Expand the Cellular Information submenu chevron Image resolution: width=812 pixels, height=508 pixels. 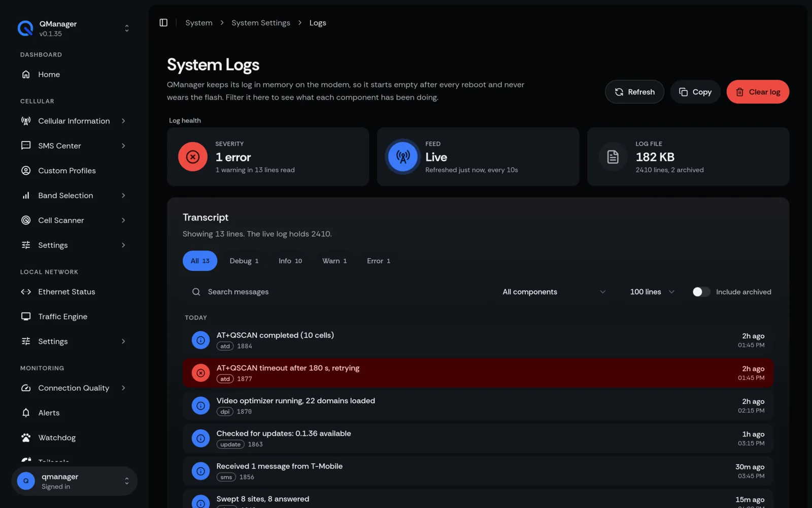(123, 121)
